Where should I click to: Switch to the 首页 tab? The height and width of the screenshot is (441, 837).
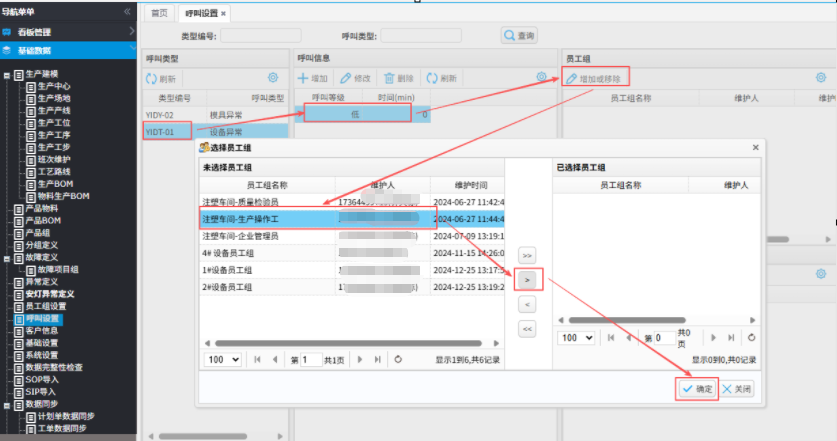pos(158,13)
